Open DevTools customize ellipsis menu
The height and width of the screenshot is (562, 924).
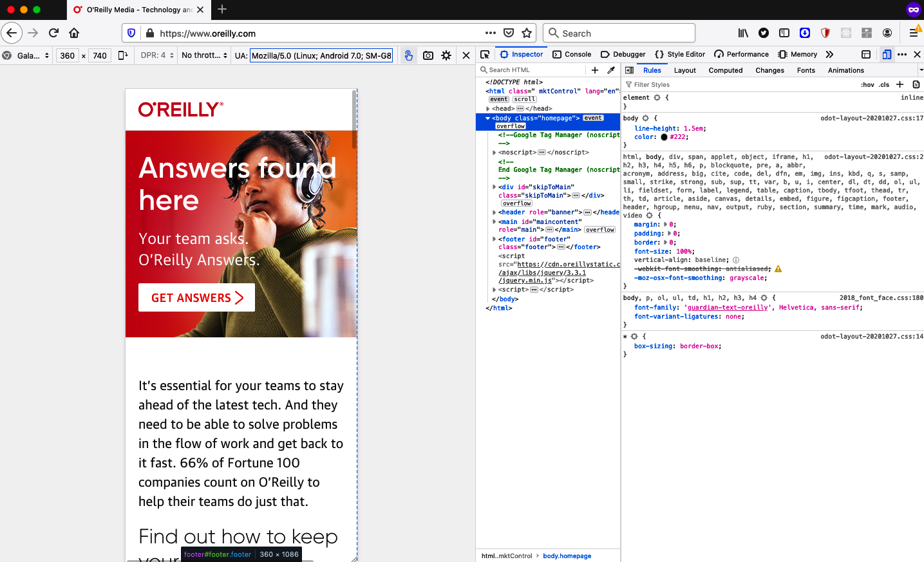tap(902, 55)
